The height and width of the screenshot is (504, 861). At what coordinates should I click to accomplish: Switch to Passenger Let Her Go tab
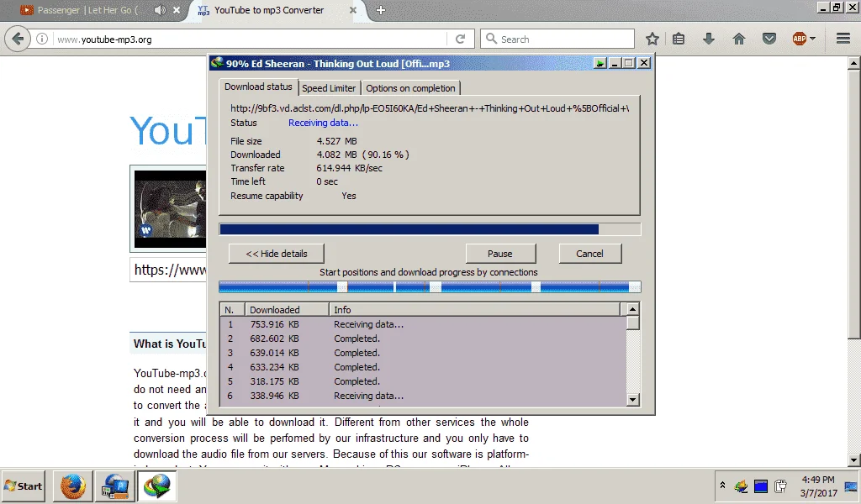tap(89, 10)
